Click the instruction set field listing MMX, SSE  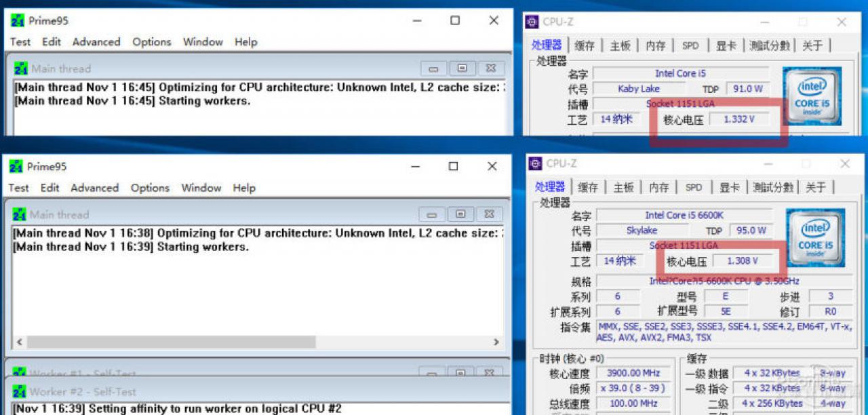pos(724,332)
